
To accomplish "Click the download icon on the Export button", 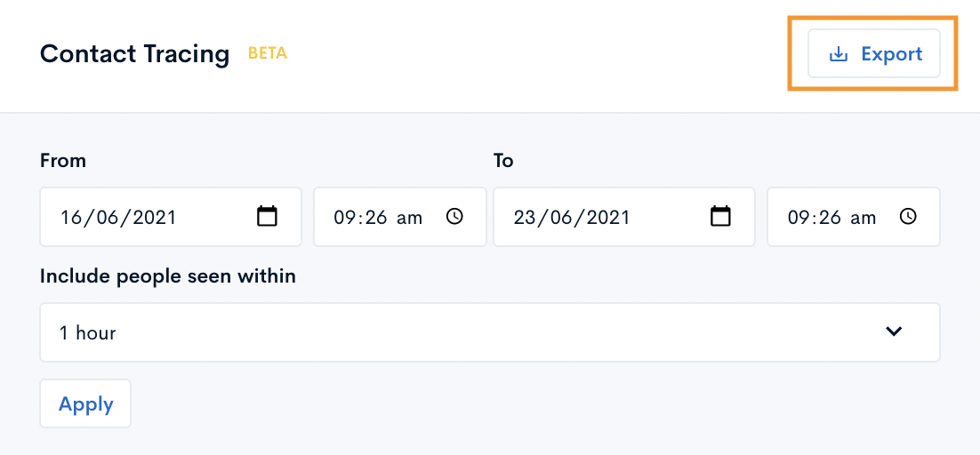I will click(838, 54).
